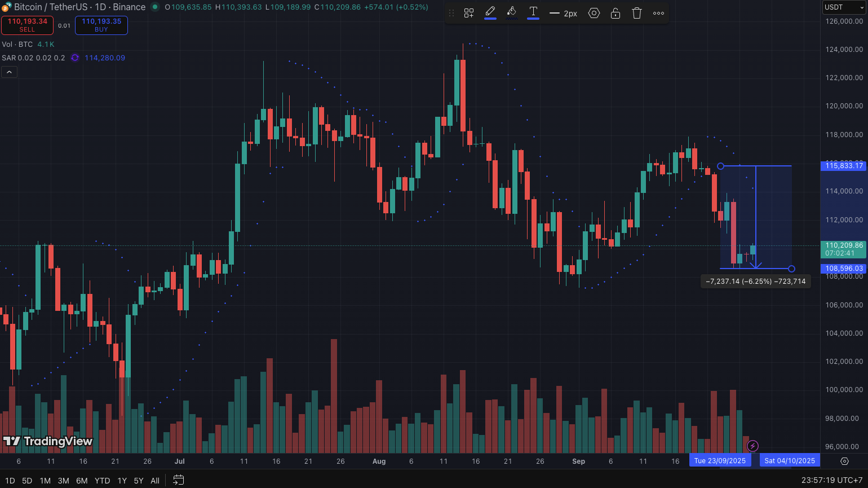Switch to All time range
868x488 pixels.
[x=155, y=481]
